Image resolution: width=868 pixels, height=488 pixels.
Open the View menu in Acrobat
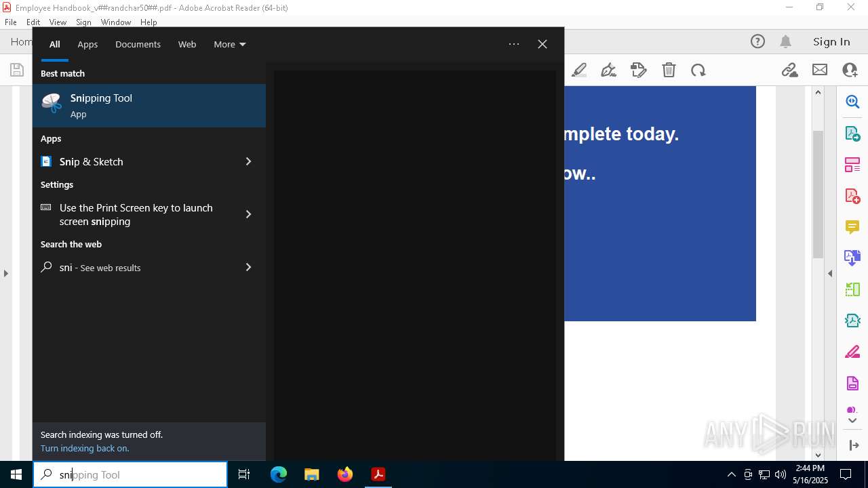click(x=58, y=22)
